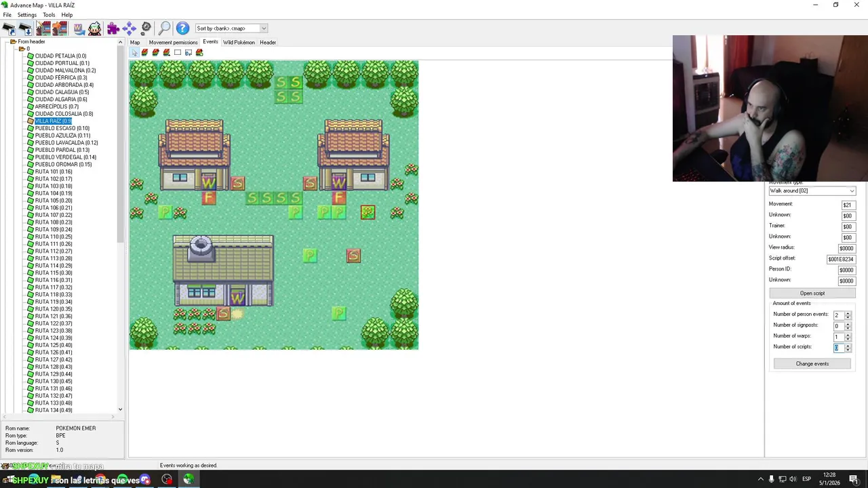
Task: Click the Trainer value input field
Action: click(x=847, y=227)
